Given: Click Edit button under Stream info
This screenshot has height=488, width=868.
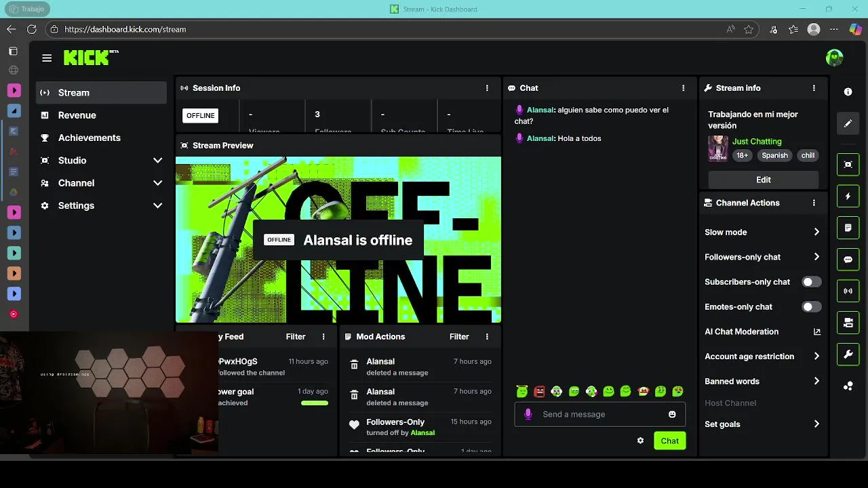Looking at the screenshot, I should [x=764, y=180].
